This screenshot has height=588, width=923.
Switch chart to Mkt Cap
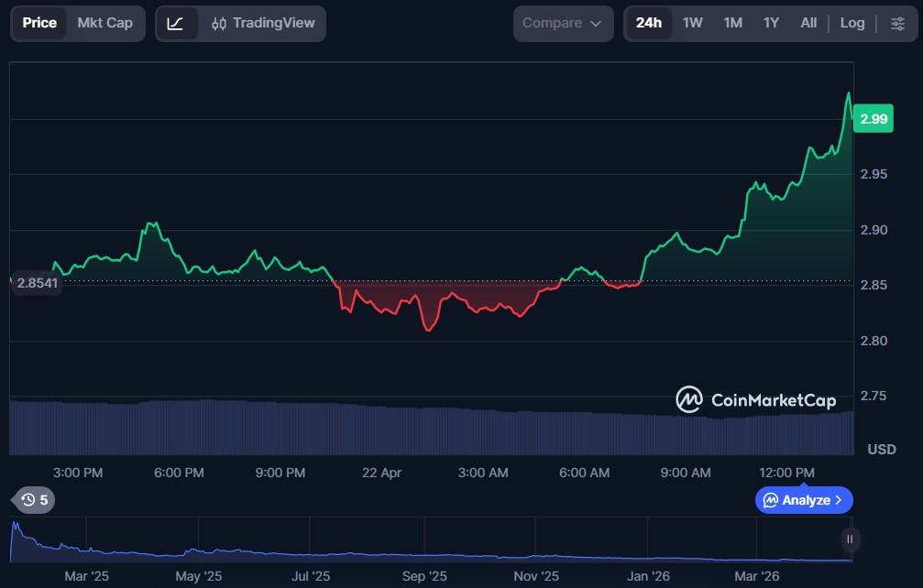pyautogui.click(x=104, y=23)
